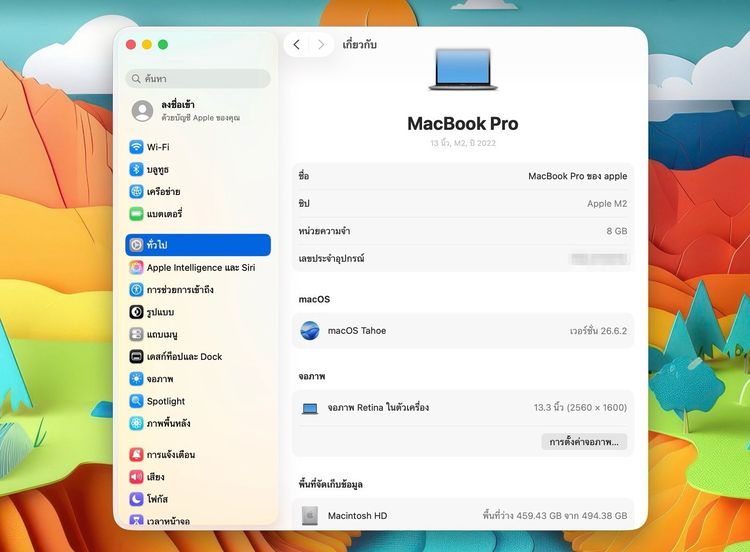The width and height of the screenshot is (750, 552).
Task: Click the พื้นที่จัดเก็บข้อมูล section header
Action: [x=331, y=484]
